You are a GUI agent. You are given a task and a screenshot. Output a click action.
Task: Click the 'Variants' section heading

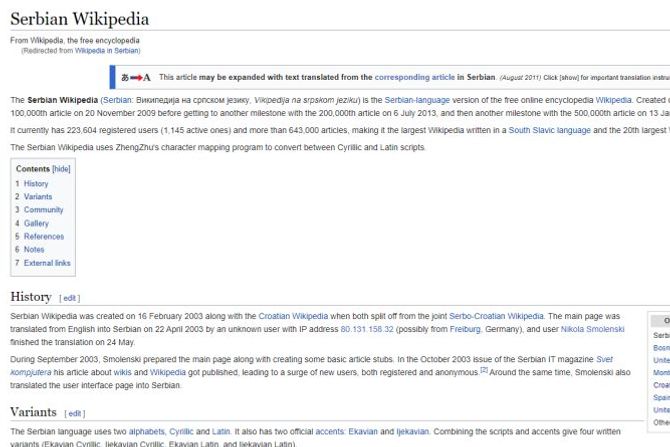33,412
